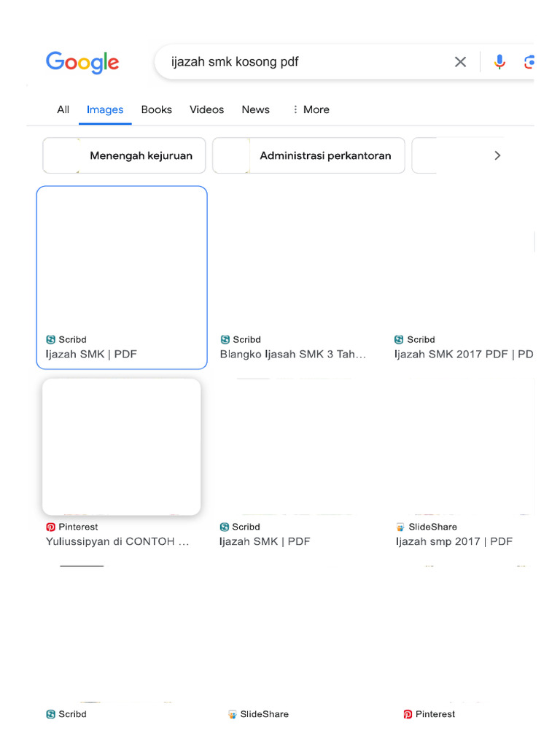Open Ijazah SMK 2017 PDF result link
Viewport: 560px width, 747px height.
(464, 355)
